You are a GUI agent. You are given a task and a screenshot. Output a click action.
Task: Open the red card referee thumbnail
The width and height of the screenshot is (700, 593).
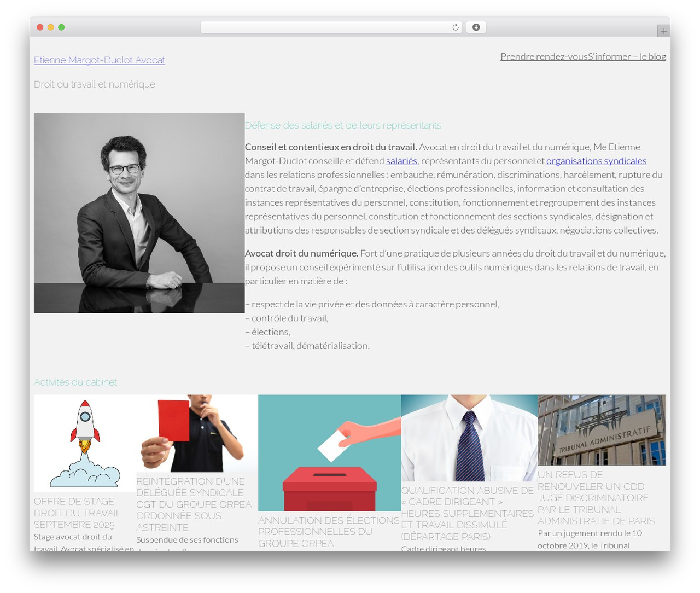(197, 433)
